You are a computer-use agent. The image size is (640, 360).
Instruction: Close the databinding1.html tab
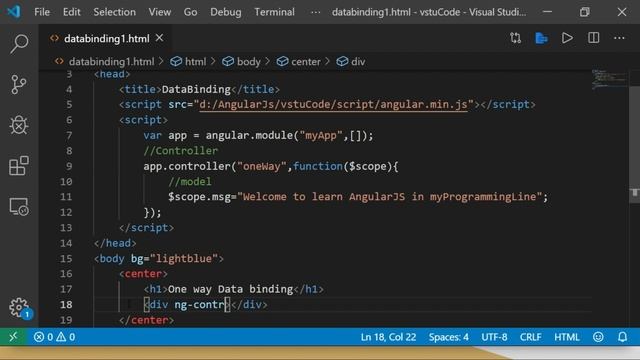tap(160, 38)
